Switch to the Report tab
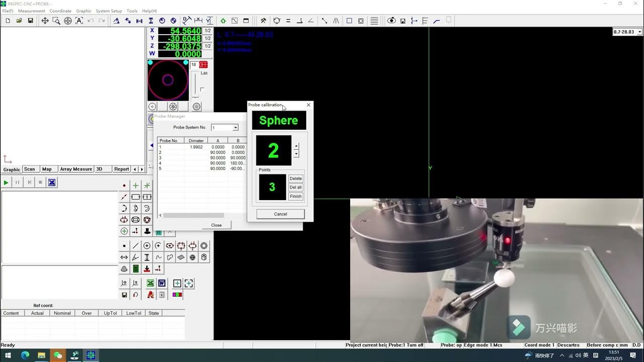 [x=121, y=169]
